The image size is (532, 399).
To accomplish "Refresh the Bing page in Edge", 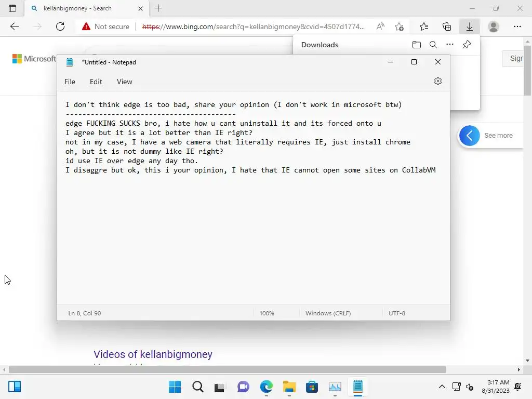I will point(60,26).
